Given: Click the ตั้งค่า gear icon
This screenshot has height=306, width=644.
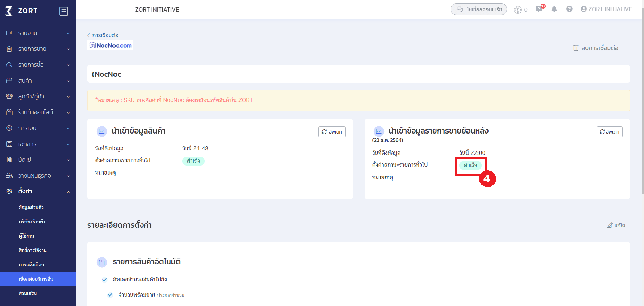Looking at the screenshot, I should [x=9, y=191].
